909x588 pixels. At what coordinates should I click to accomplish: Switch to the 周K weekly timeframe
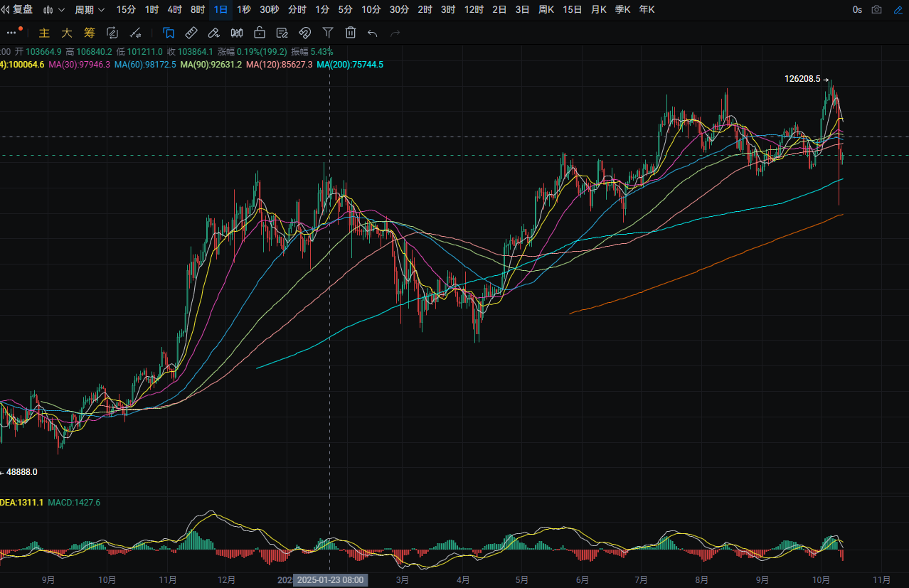click(x=546, y=10)
